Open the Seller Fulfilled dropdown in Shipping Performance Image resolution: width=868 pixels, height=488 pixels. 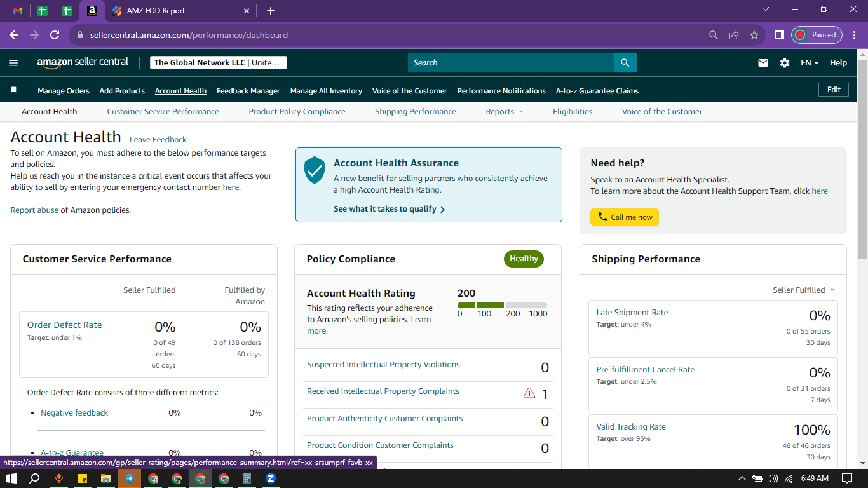(x=804, y=290)
